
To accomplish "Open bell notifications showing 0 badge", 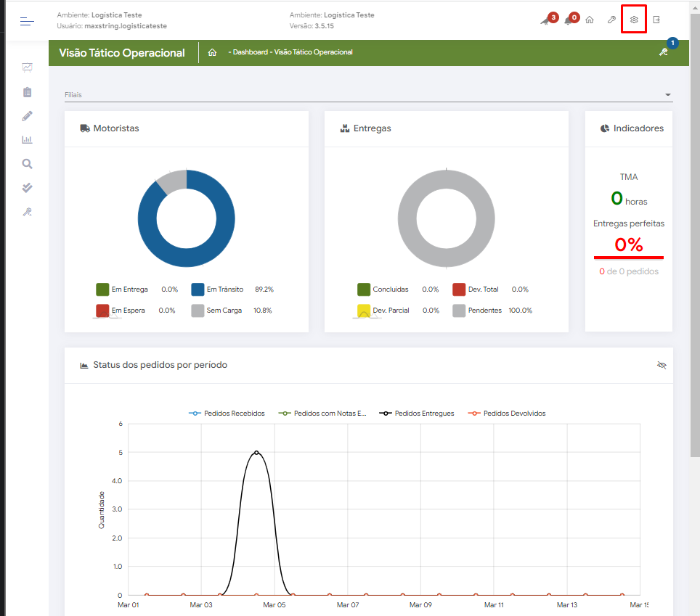I will 569,20.
